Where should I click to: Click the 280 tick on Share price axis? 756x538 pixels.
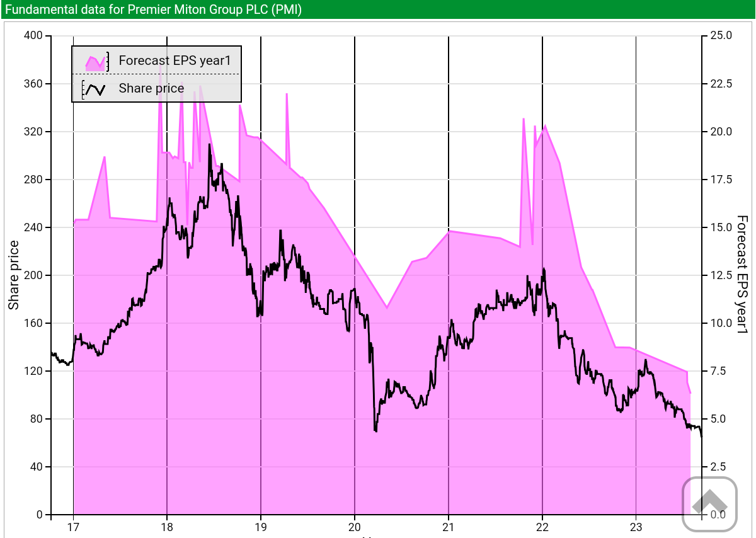click(x=33, y=180)
